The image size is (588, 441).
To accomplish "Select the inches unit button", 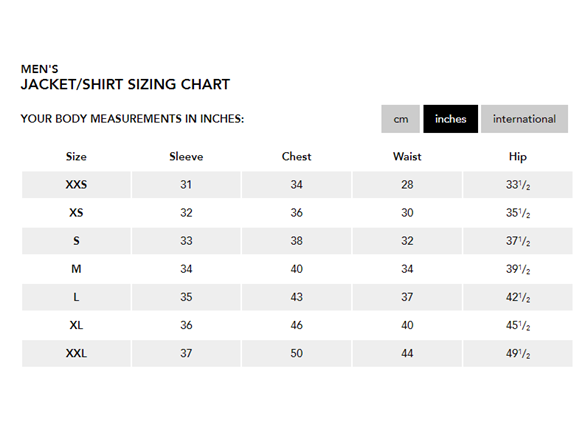I will 450,119.
